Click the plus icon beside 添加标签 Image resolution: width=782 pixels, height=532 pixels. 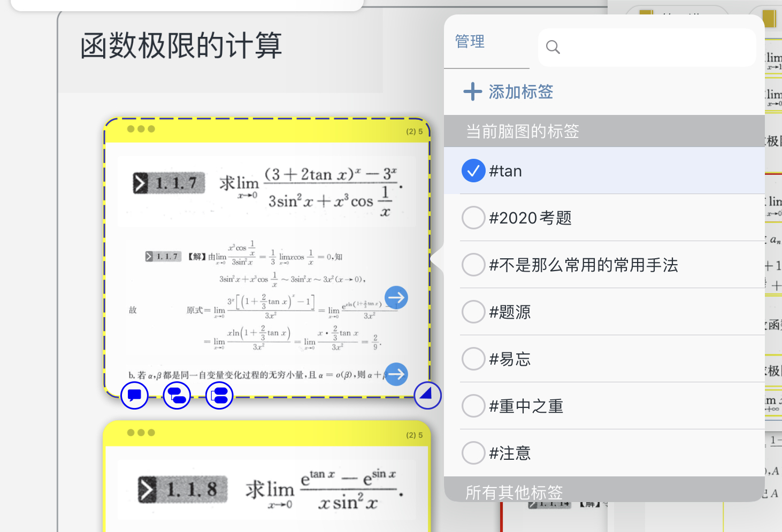click(x=473, y=91)
